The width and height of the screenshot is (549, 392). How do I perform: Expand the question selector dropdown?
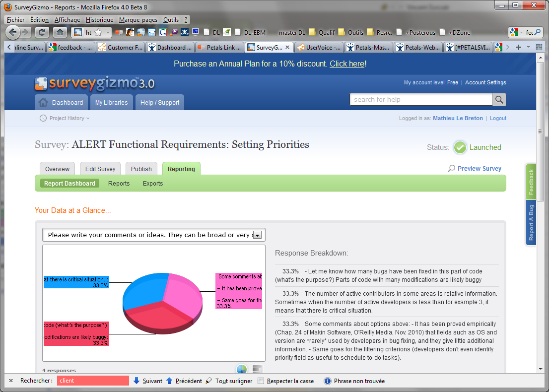point(257,235)
